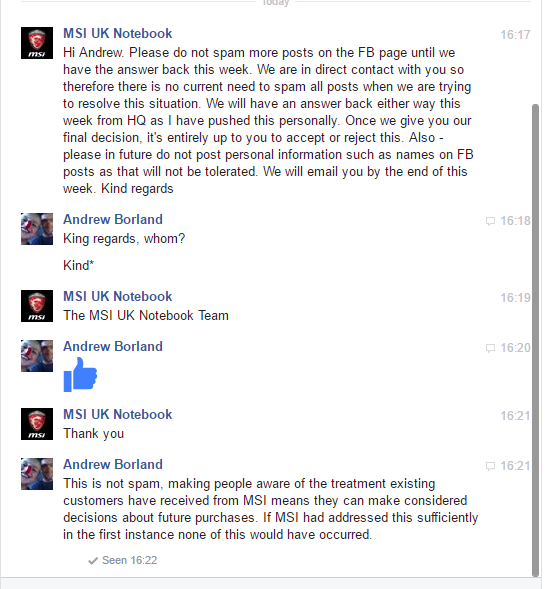Open Andrew Borland name above thumbs-up
The image size is (548, 589).
[x=113, y=346]
